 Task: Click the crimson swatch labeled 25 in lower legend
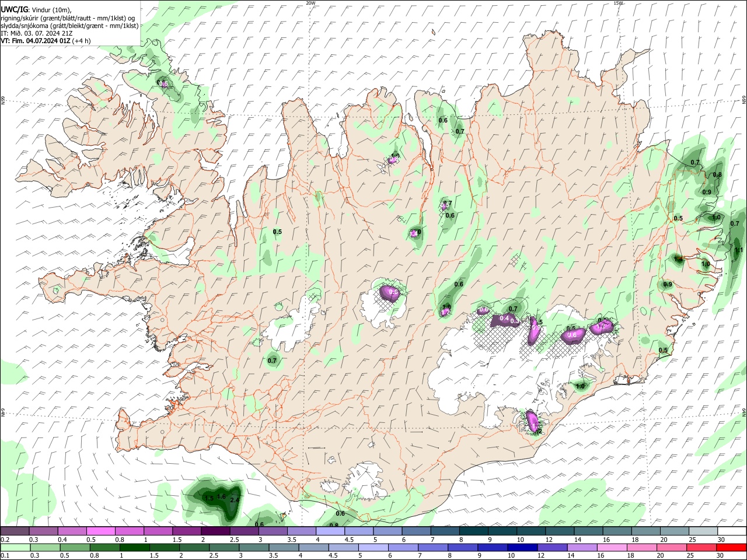(702, 548)
